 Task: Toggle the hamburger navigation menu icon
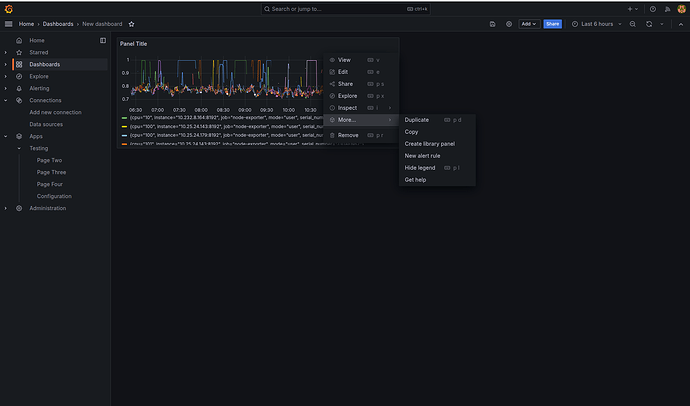coord(8,24)
